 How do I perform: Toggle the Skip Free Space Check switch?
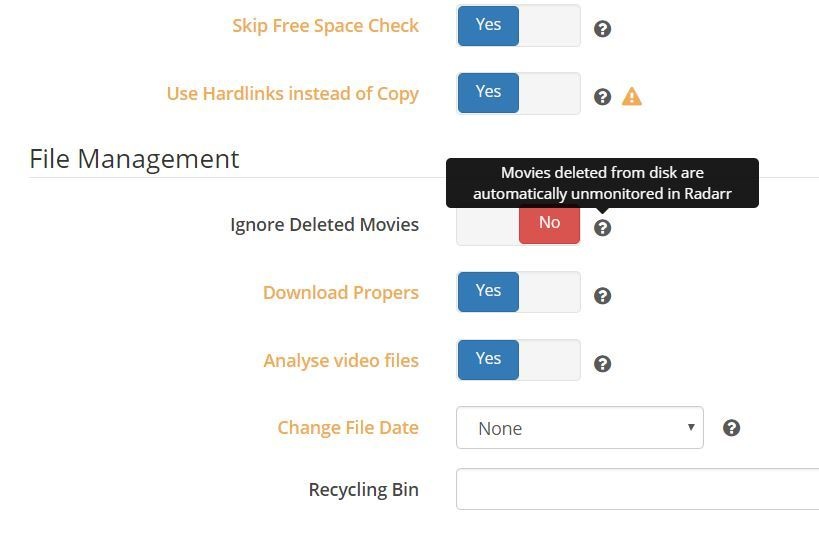point(518,26)
